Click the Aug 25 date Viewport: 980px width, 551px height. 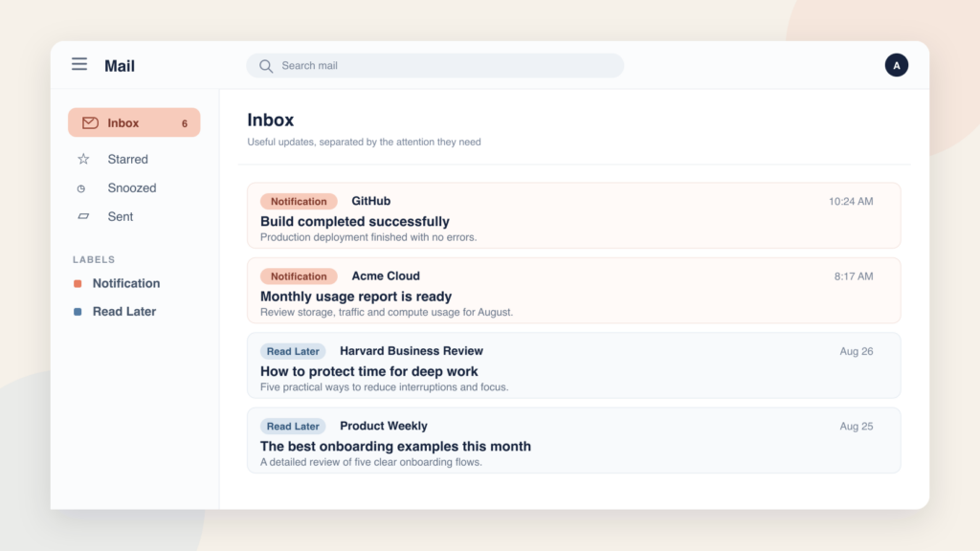(857, 426)
